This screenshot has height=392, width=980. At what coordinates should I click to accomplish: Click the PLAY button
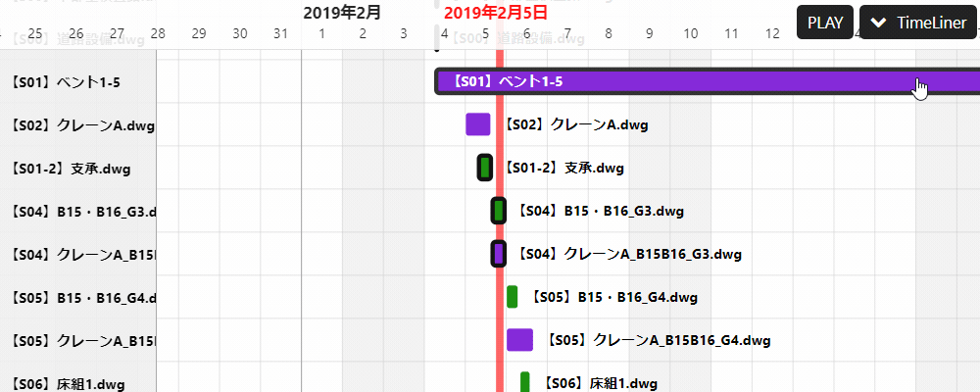click(825, 23)
